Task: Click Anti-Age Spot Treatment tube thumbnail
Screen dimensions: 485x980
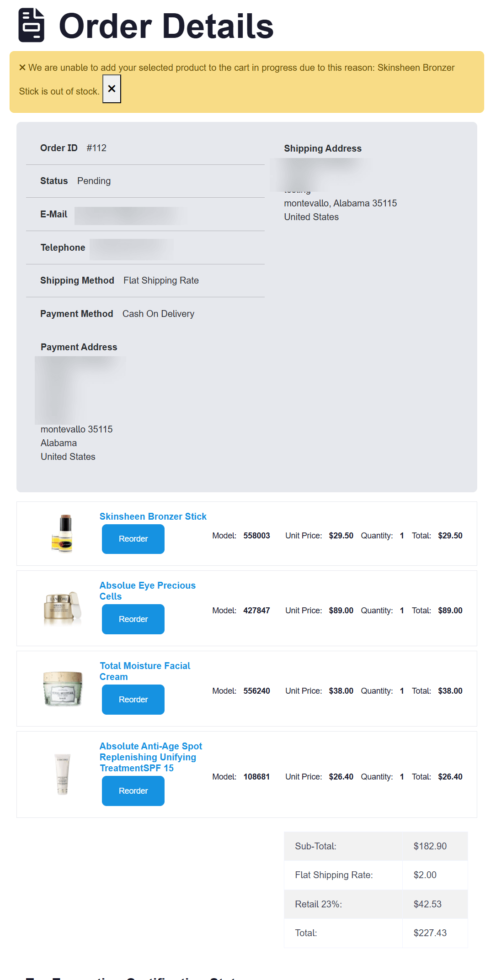Action: [63, 774]
